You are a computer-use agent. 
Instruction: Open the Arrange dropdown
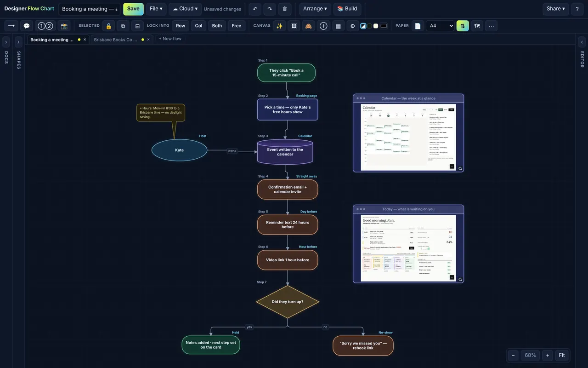point(315,9)
